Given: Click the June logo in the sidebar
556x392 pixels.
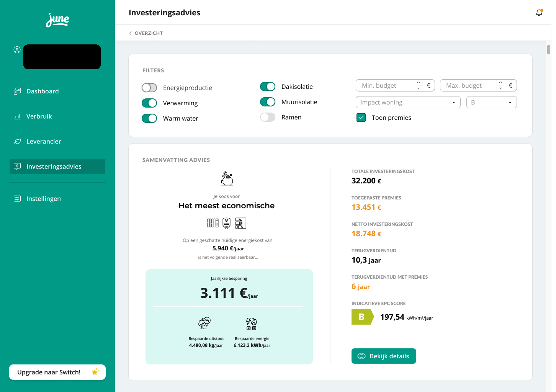Looking at the screenshot, I should click(57, 20).
